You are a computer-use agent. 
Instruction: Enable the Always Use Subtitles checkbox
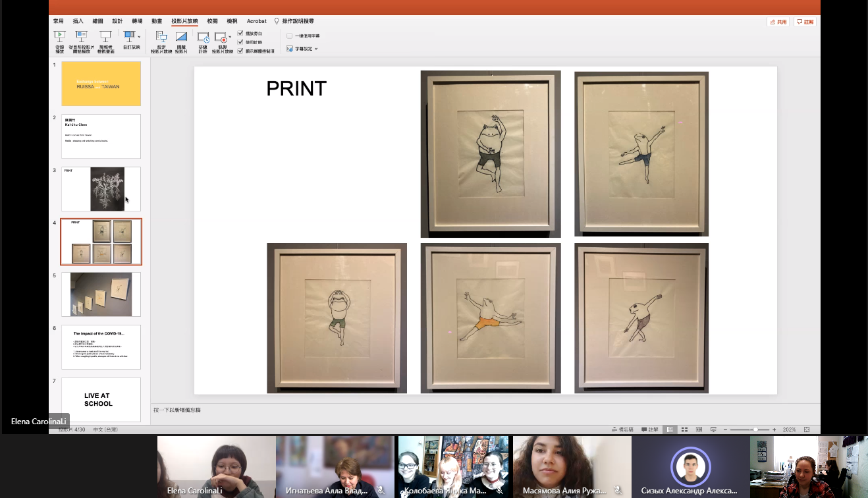[x=290, y=36]
